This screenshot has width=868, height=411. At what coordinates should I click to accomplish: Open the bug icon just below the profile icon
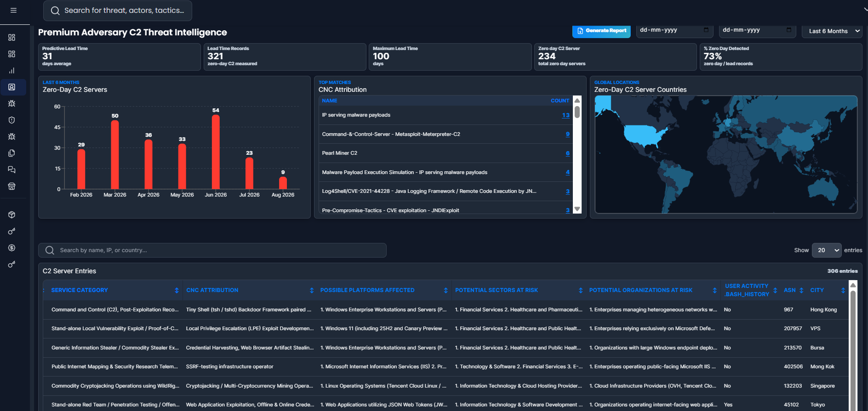[12, 103]
